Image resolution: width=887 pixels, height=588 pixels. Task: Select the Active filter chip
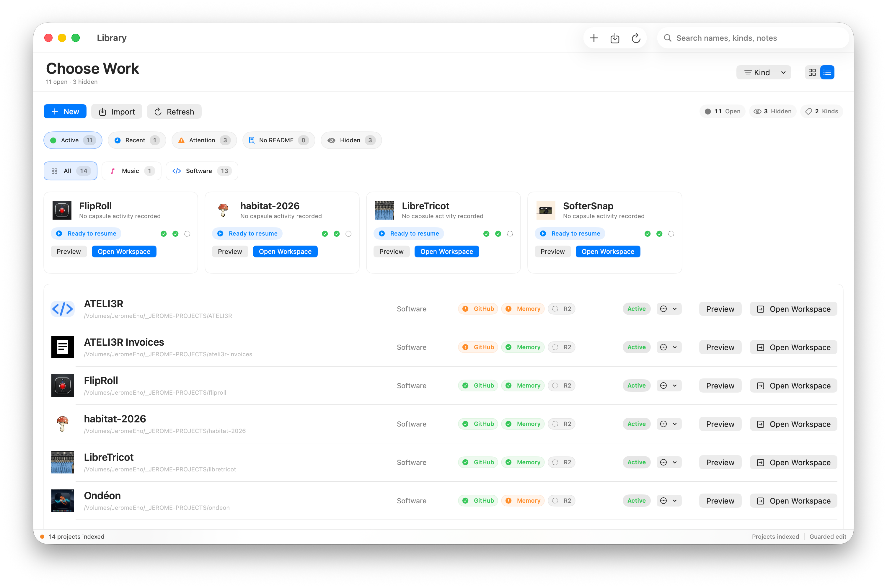tap(73, 140)
